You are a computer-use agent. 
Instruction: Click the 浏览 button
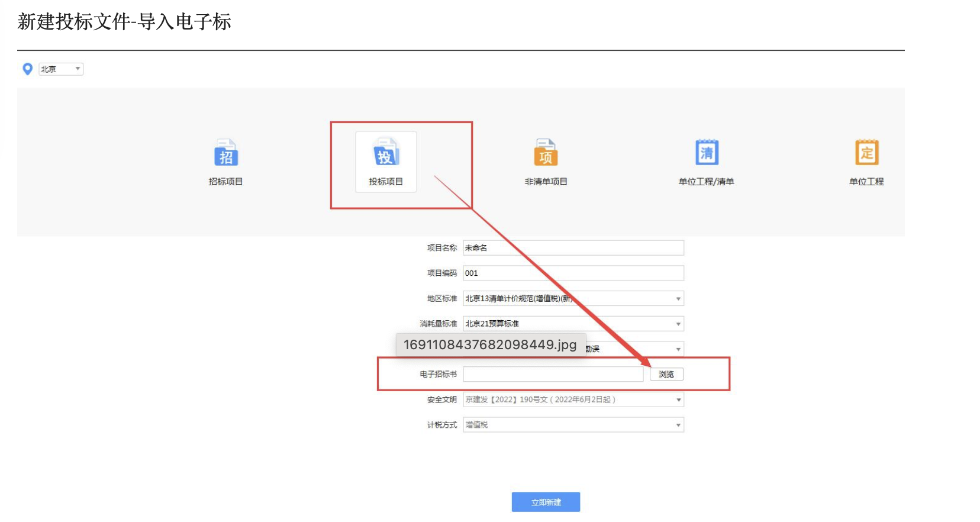tap(666, 374)
